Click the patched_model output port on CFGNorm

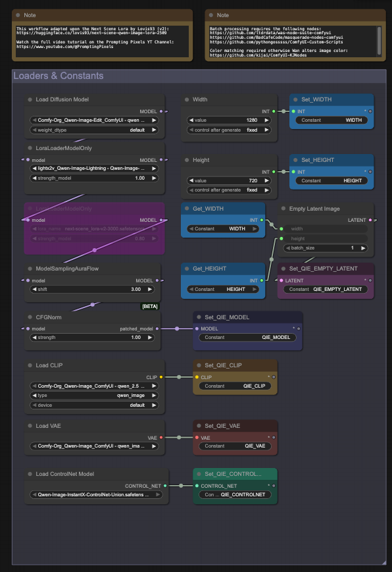(157, 329)
